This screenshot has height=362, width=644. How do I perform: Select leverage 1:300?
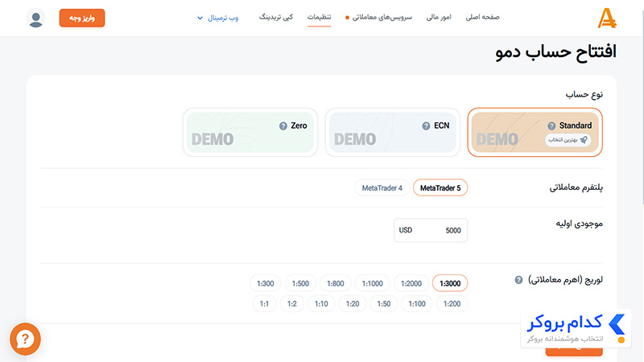[266, 283]
